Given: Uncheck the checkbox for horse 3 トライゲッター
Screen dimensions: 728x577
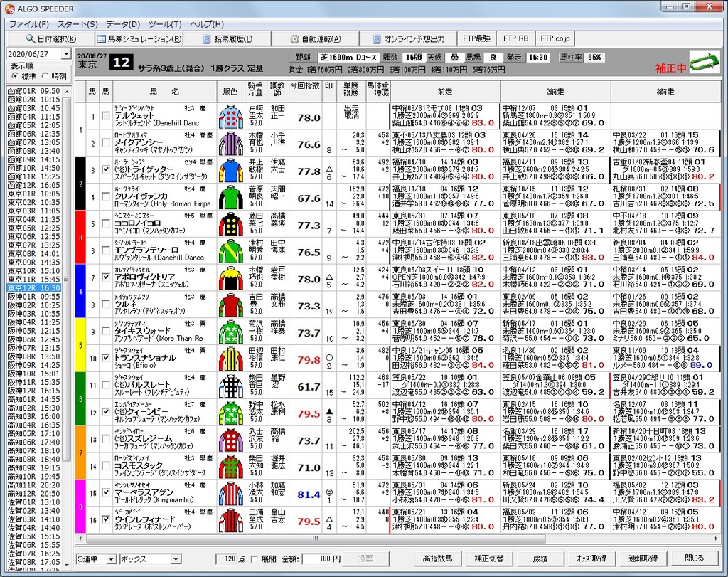Looking at the screenshot, I should 107,170.
